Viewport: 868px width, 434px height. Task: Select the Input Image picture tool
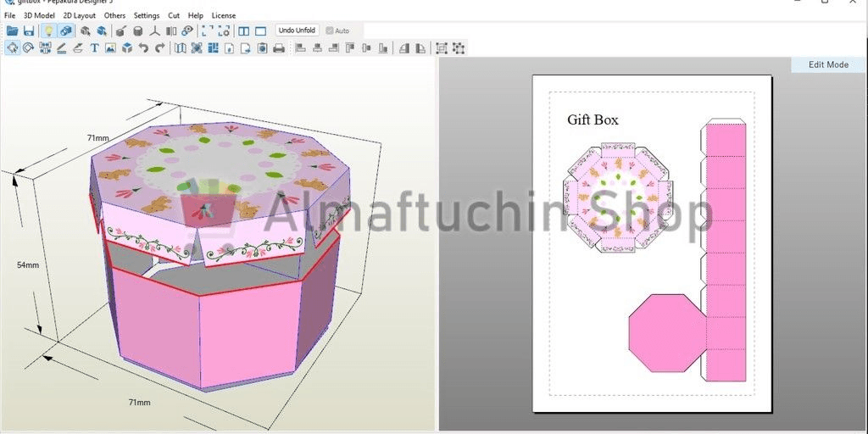(x=111, y=48)
